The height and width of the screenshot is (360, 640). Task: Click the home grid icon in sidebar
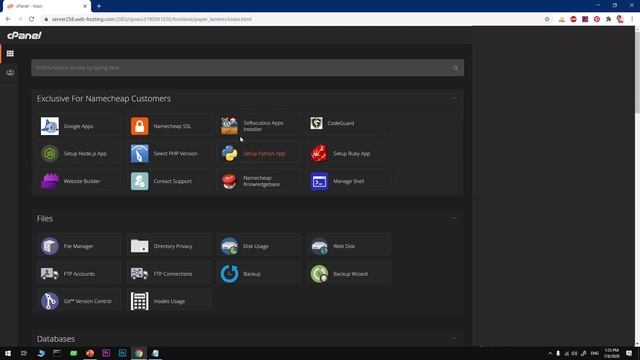pyautogui.click(x=10, y=53)
